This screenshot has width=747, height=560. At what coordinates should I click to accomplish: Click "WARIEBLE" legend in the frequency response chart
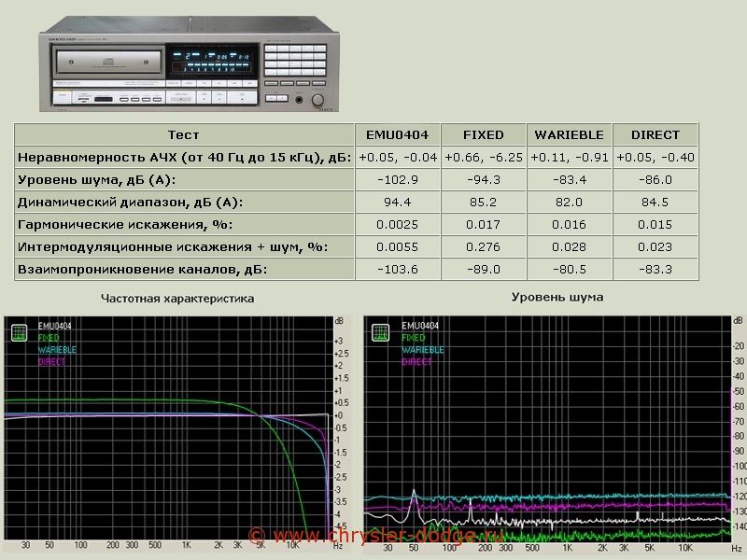pyautogui.click(x=57, y=350)
